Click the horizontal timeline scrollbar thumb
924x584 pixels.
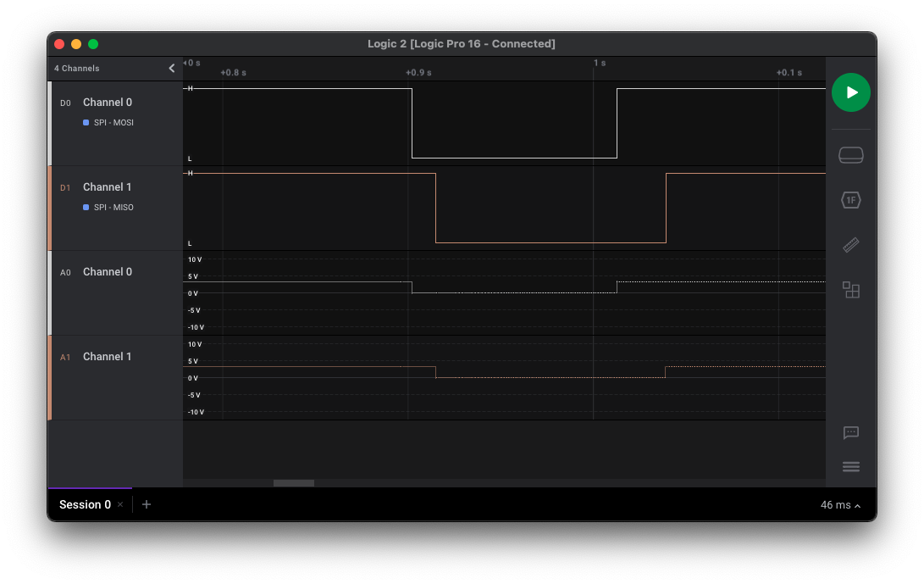(x=294, y=483)
